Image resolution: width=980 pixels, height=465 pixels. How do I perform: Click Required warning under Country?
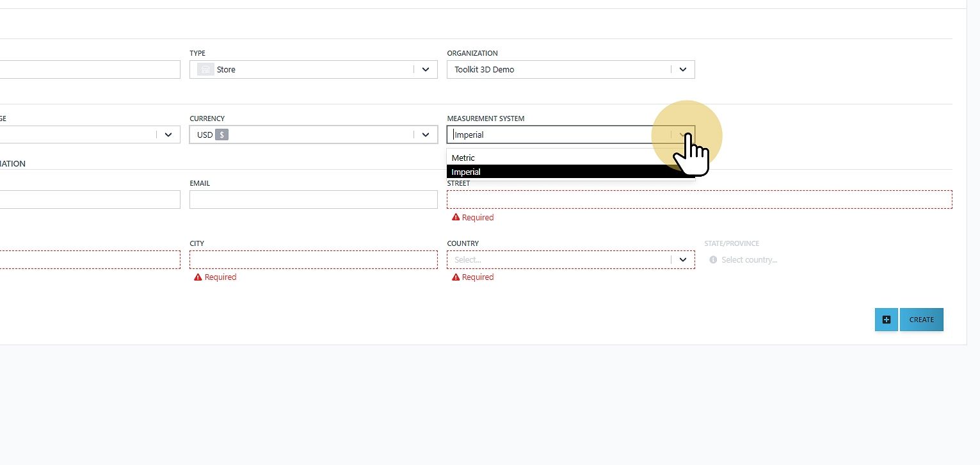(472, 277)
